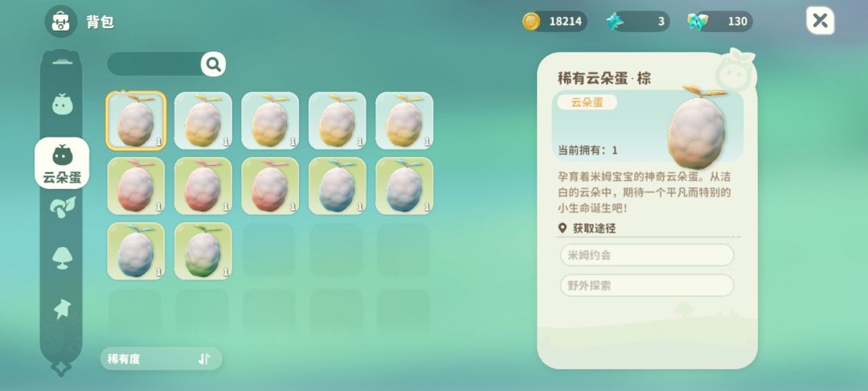Select the green cloud egg item
This screenshot has height=391, width=868.
[203, 251]
